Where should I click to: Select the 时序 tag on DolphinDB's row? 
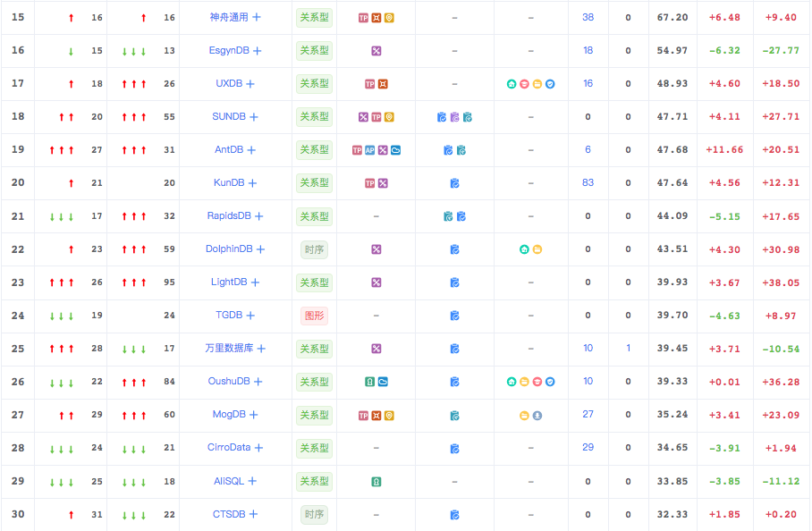[314, 249]
